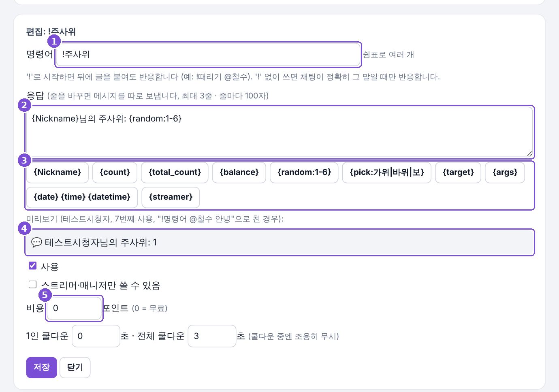
Task: Click the 전체 쿨다운 seconds field
Action: click(x=212, y=336)
